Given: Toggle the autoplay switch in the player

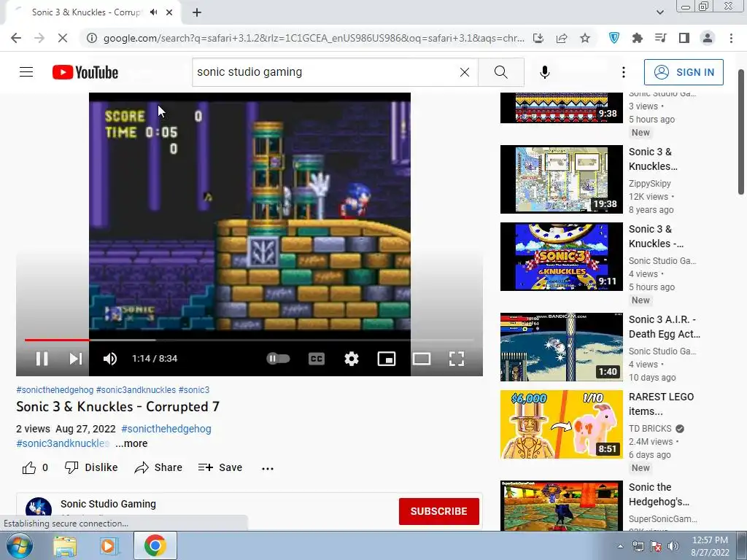Looking at the screenshot, I should pyautogui.click(x=278, y=359).
